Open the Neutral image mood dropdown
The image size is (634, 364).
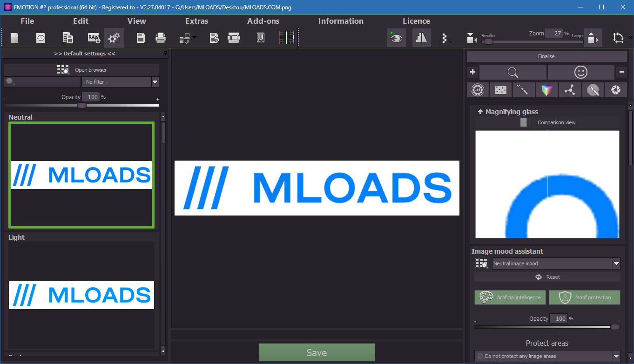point(556,263)
